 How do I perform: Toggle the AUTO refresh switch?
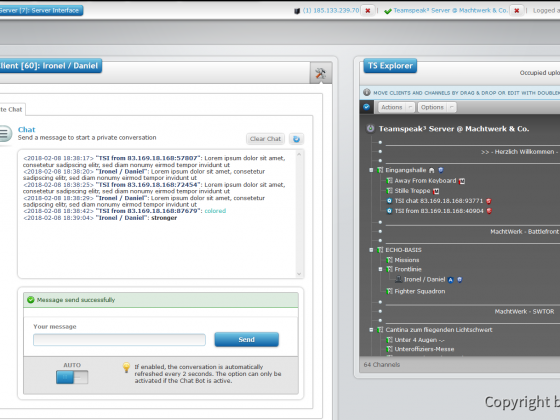tap(72, 377)
